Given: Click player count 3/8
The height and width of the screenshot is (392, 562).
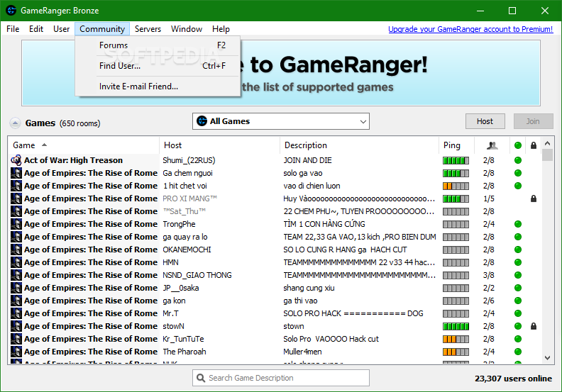Looking at the screenshot, I should (488, 275).
